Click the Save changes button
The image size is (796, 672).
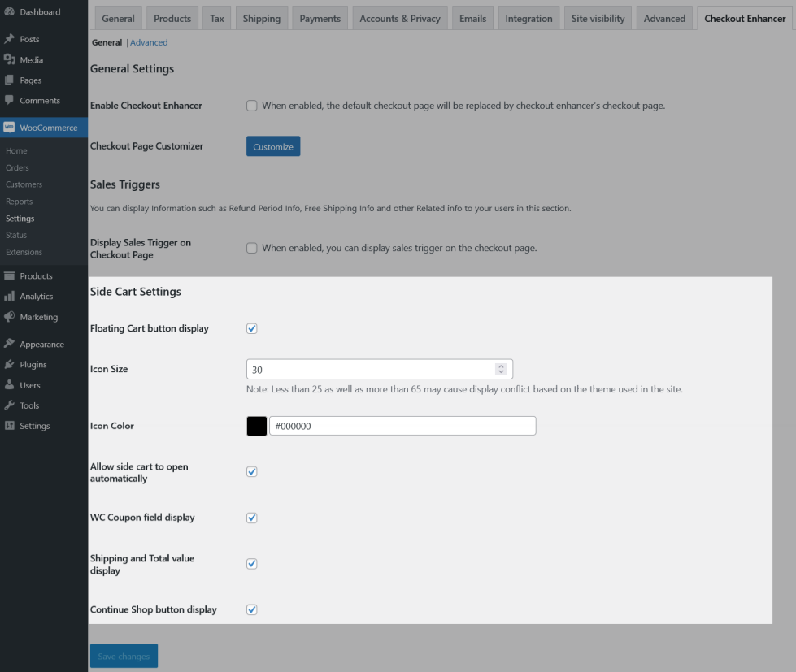124,656
